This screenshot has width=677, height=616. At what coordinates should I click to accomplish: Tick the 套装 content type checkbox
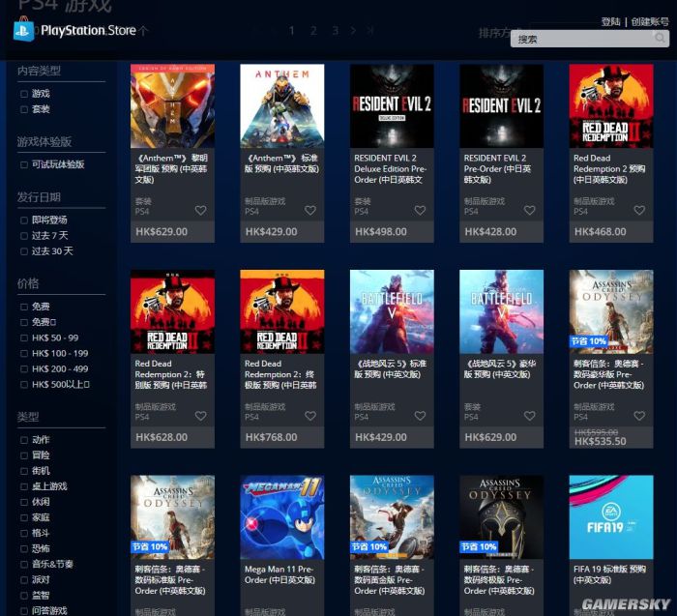tap(24, 109)
